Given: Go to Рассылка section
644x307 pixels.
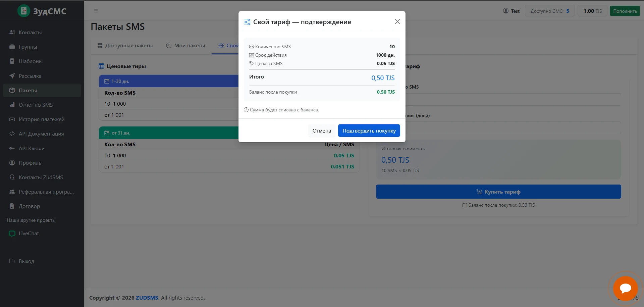Looking at the screenshot, I should click(42, 76).
